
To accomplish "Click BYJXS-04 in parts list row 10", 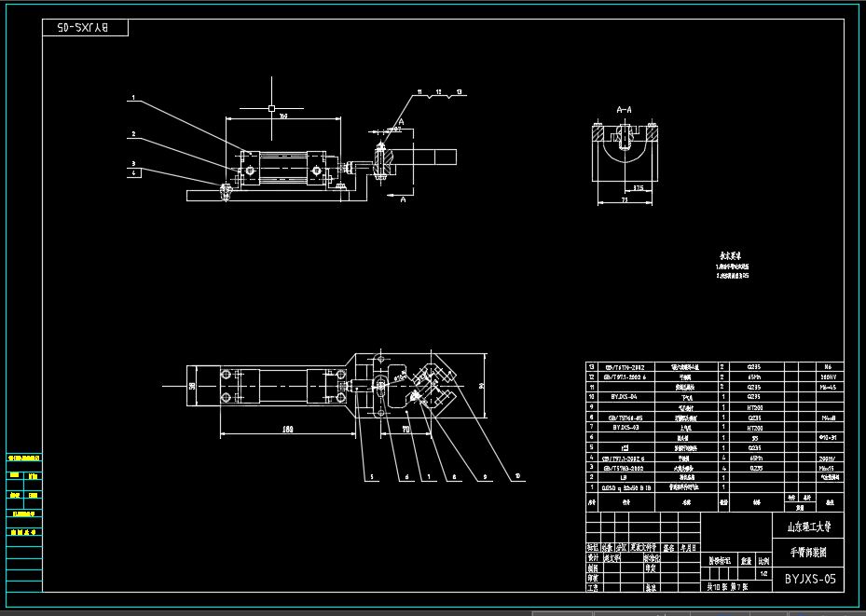I will [624, 397].
